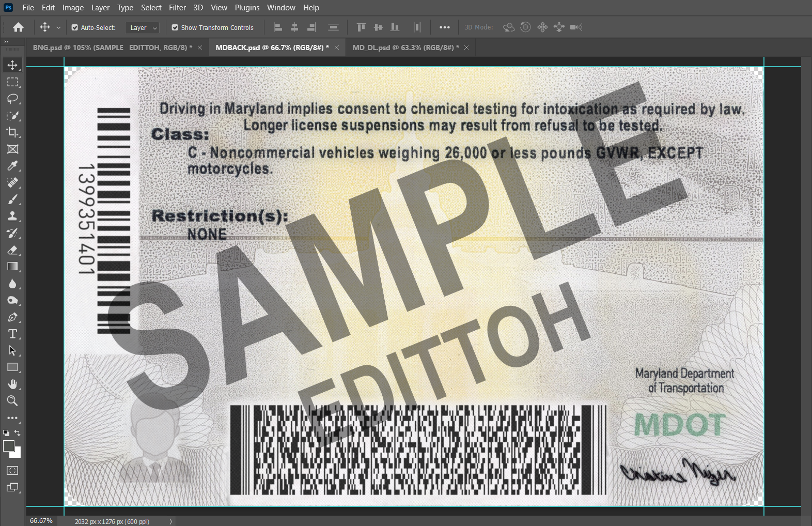Close the MD_DL.psd tab

coord(466,48)
